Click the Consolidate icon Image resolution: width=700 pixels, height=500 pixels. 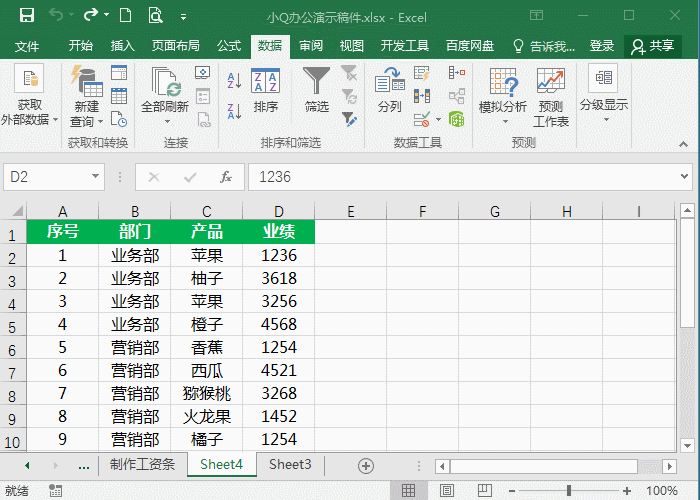pyautogui.click(x=457, y=72)
